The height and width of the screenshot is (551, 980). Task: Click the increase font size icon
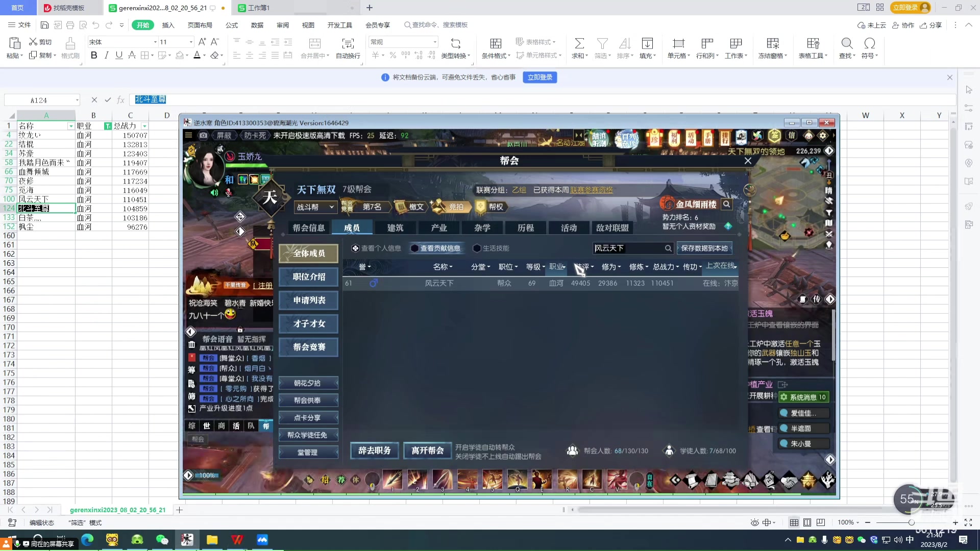tap(202, 42)
